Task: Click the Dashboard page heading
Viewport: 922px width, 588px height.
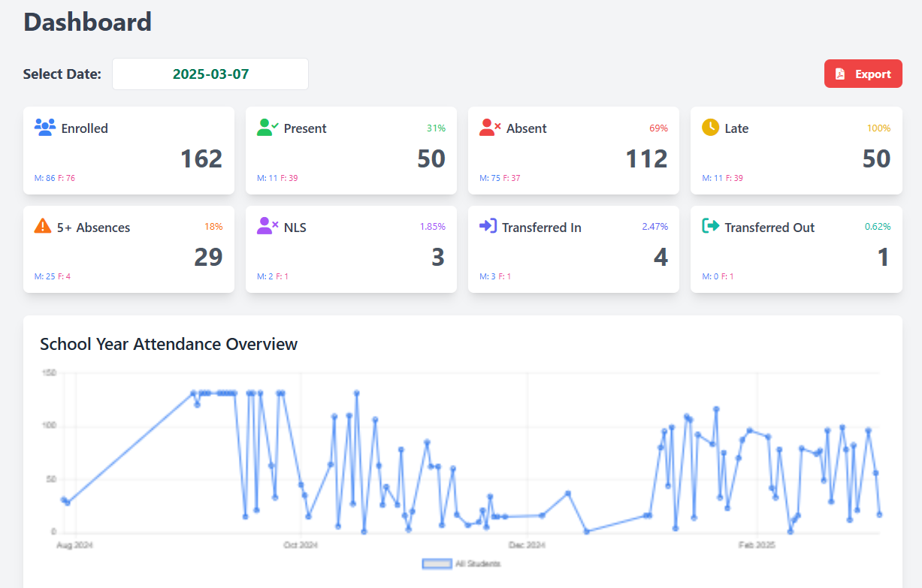Action: point(87,23)
